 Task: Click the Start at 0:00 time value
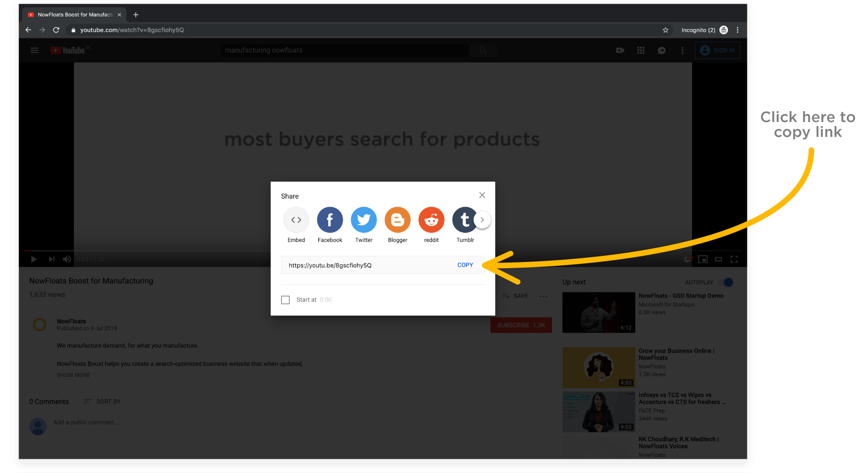tap(325, 300)
